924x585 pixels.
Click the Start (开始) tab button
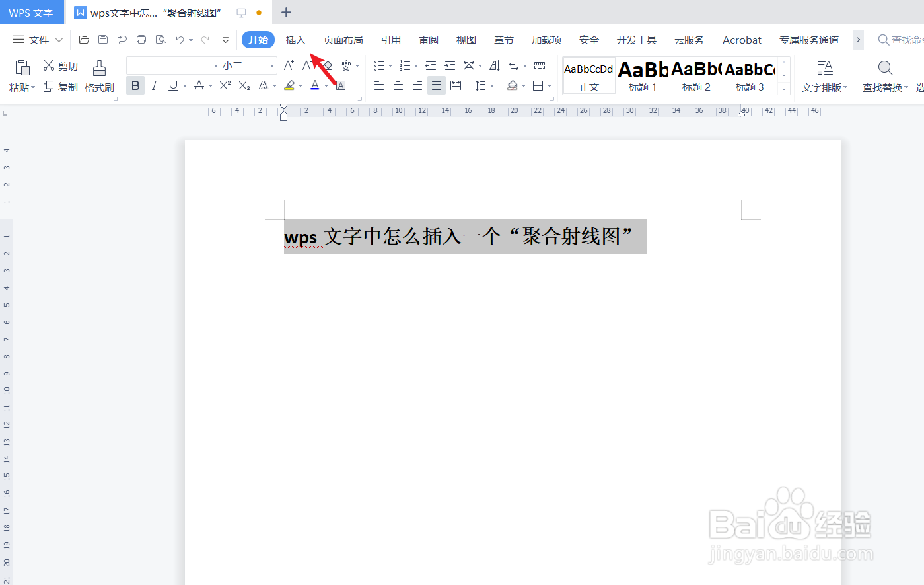(258, 40)
